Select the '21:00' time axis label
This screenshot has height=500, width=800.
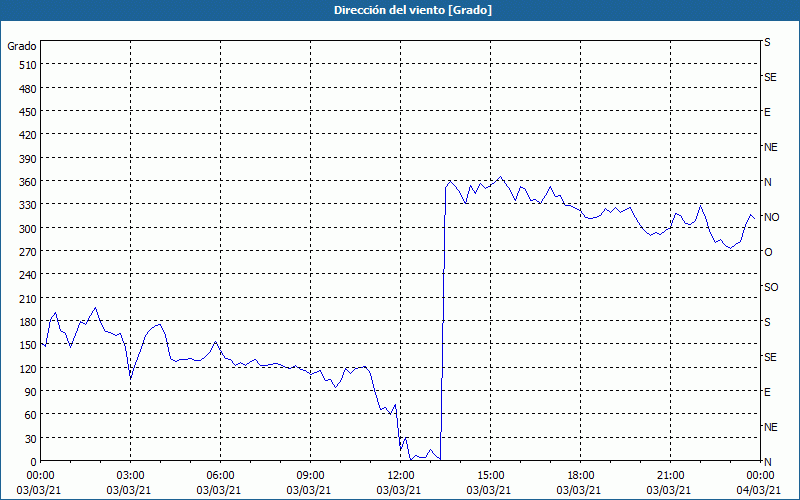[x=670, y=476]
